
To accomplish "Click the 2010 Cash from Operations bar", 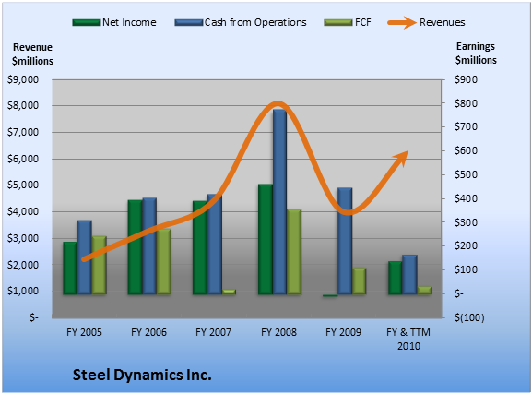I will point(410,274).
